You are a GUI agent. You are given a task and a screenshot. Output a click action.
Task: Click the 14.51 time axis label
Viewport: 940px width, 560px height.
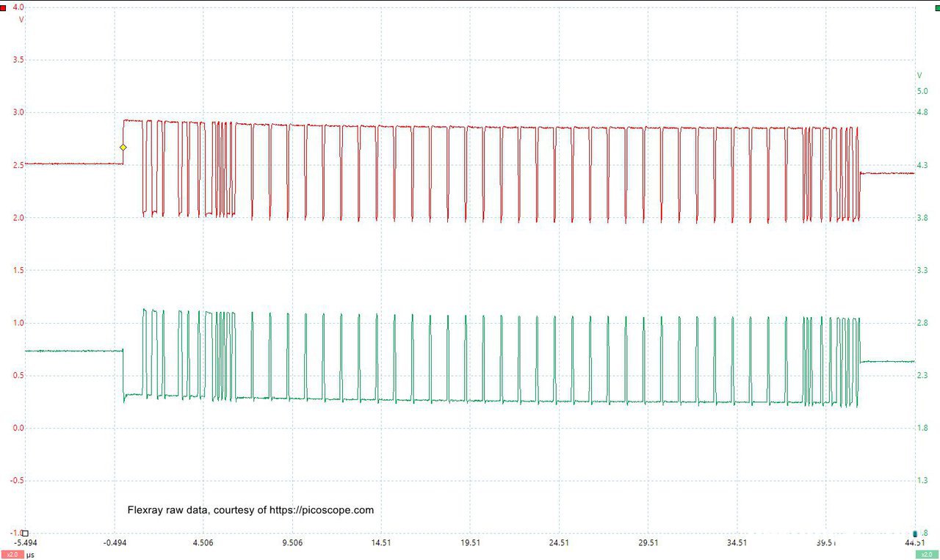381,543
